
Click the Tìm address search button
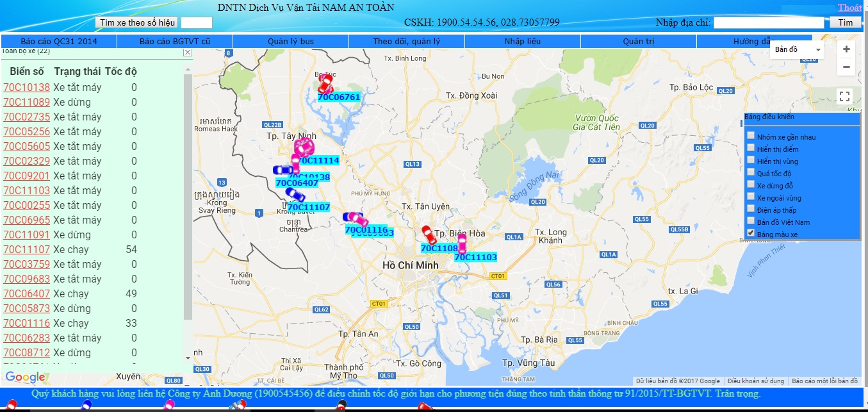click(x=846, y=22)
